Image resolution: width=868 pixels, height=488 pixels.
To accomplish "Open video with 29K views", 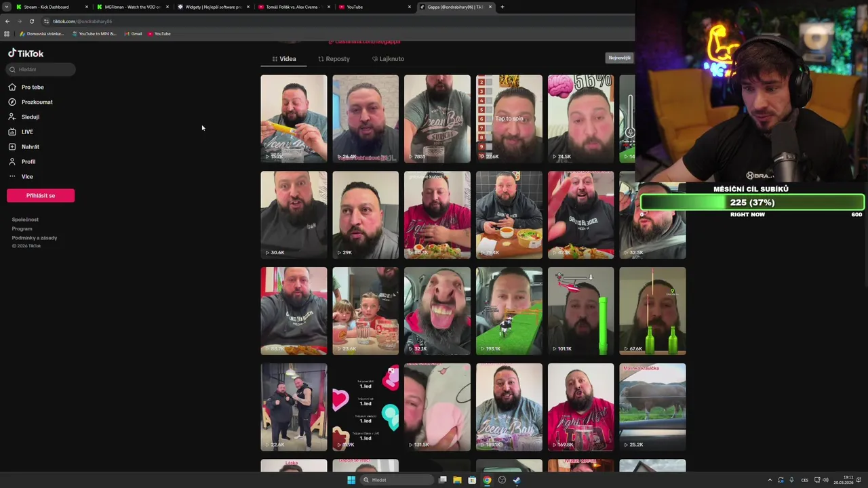I will [x=366, y=215].
